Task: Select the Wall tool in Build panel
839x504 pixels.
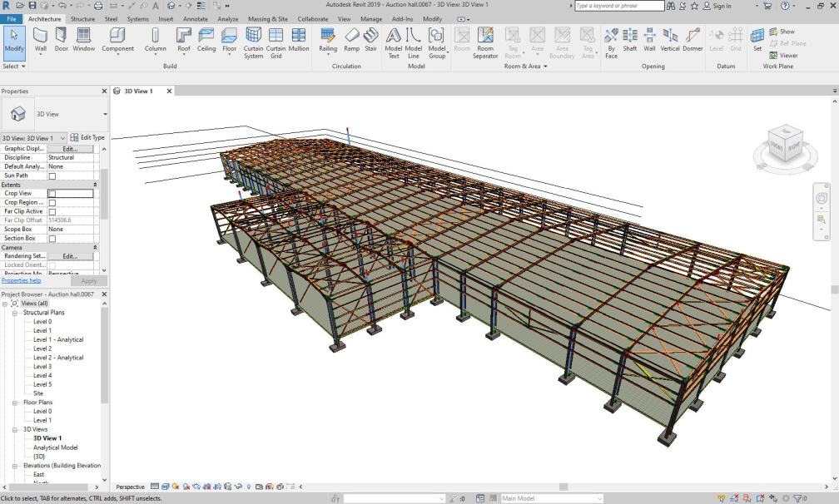Action: pos(41,41)
